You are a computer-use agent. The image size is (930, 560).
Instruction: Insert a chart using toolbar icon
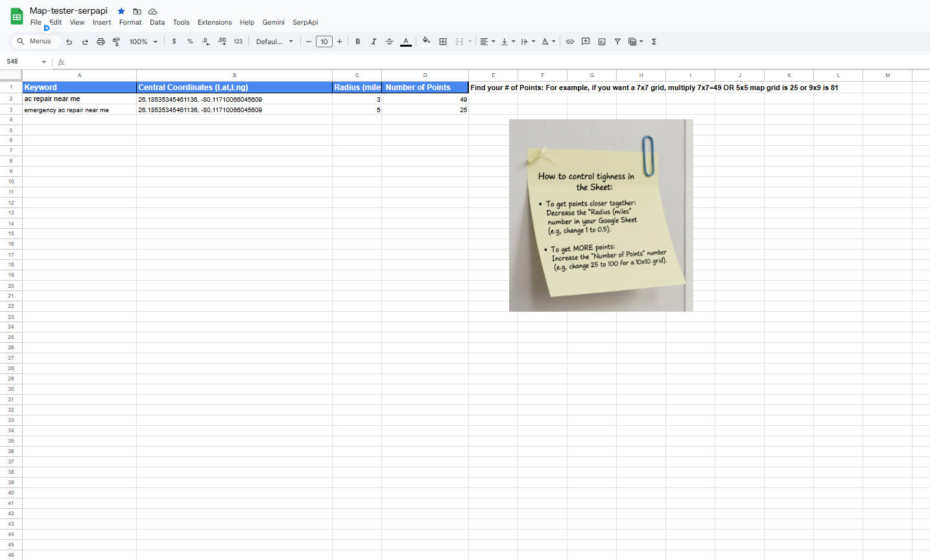(602, 41)
